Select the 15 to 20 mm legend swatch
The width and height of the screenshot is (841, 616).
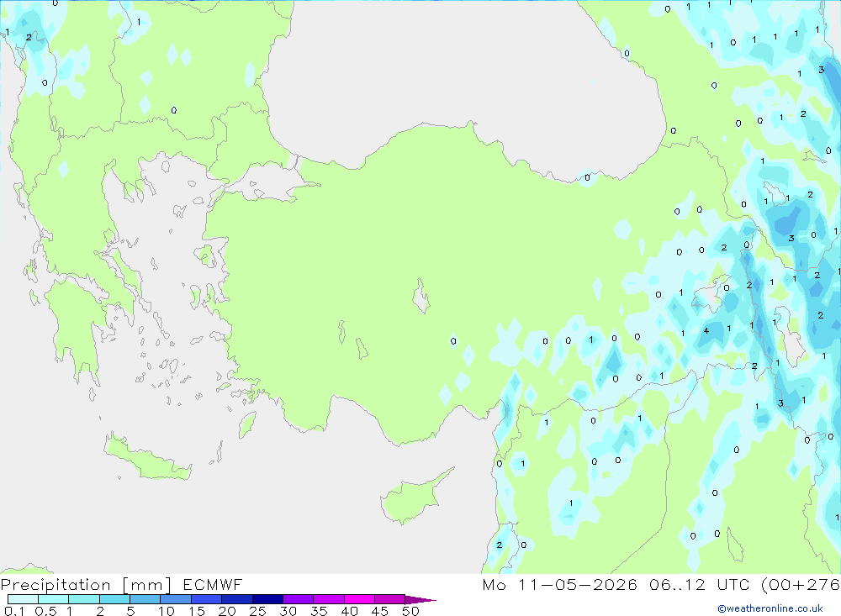point(206,599)
